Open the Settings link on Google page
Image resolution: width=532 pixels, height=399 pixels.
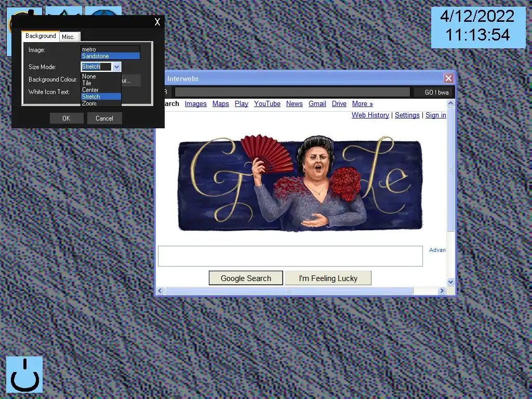[x=407, y=115]
